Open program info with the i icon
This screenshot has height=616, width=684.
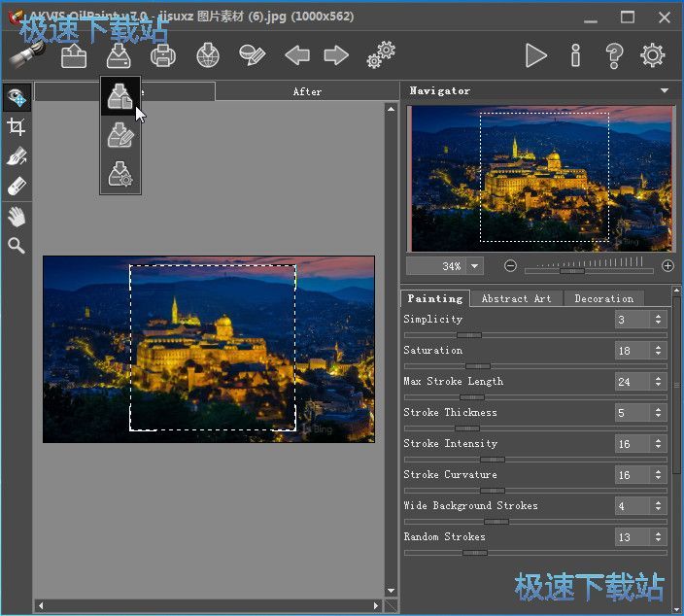coord(575,55)
